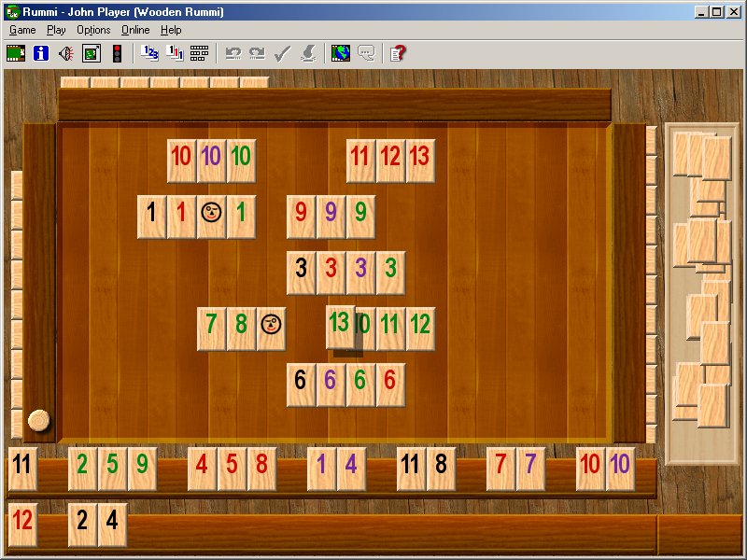Screen dimensions: 747x560
Task: Sort tiles by runs (123 icon)
Action: (149, 53)
